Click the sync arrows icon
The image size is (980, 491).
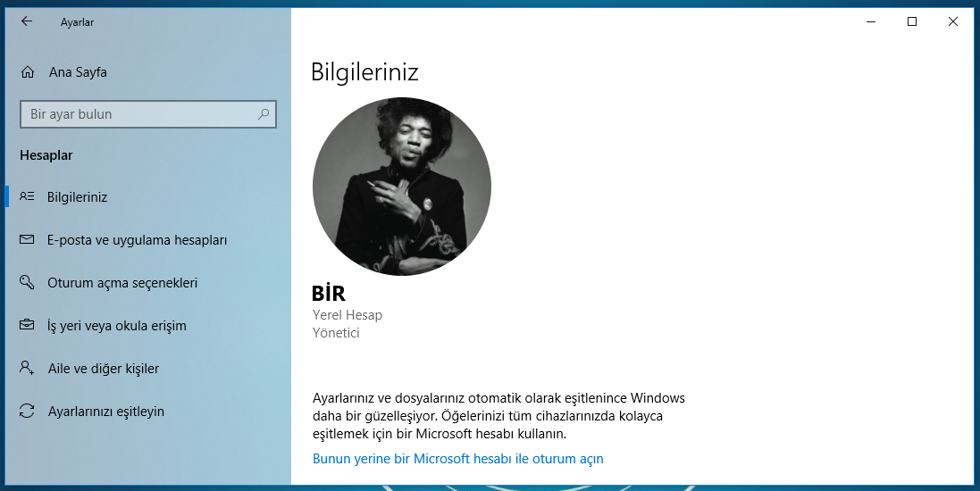tap(28, 412)
